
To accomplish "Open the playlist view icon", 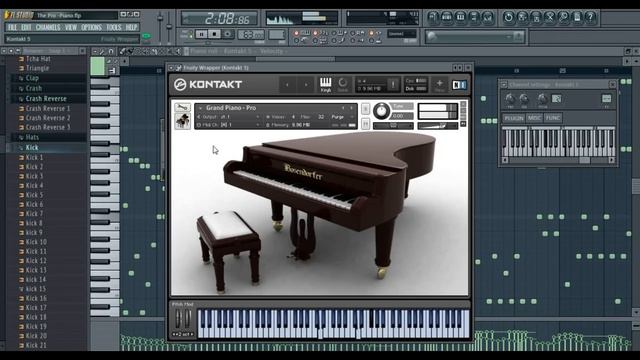I will (433, 17).
